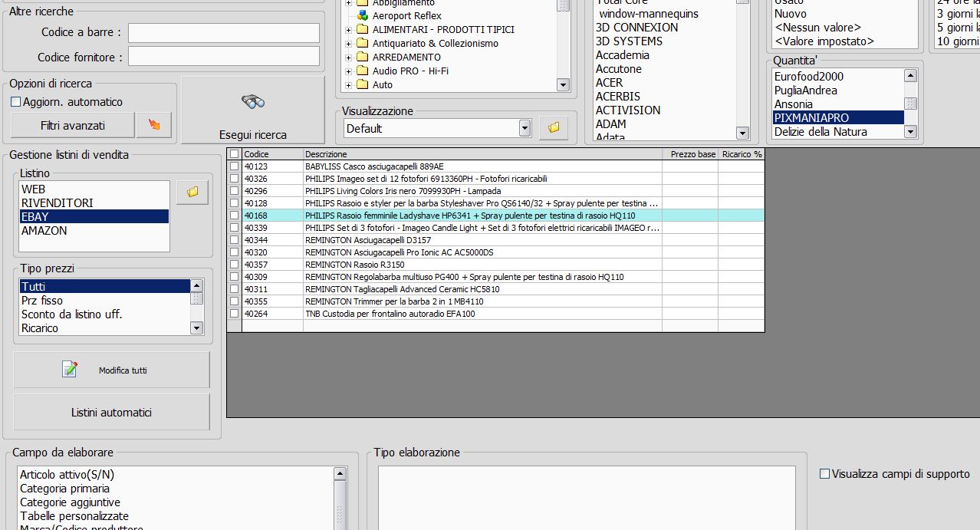This screenshot has height=530, width=980.
Task: Choose the EBAY listino entry
Action: (x=94, y=216)
